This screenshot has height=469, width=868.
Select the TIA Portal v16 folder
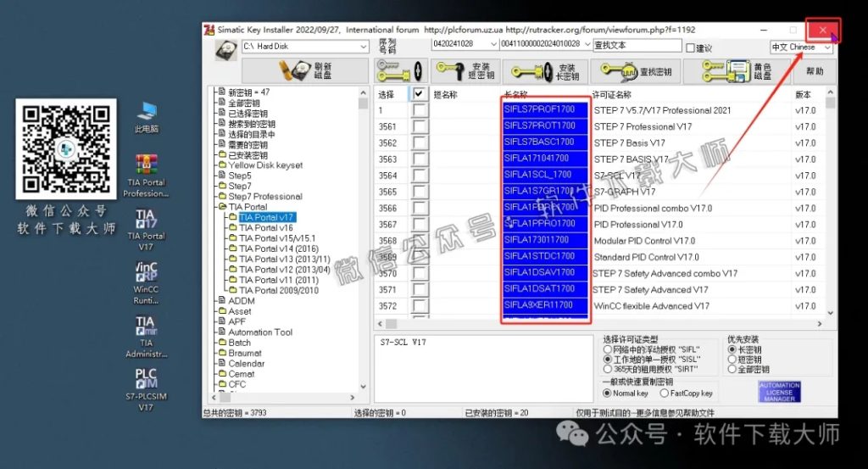(265, 227)
